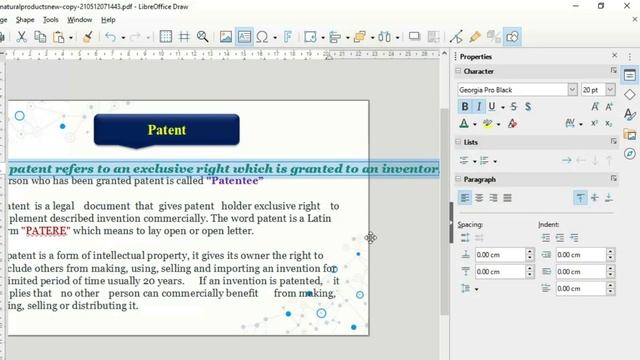
Task: Apply current font color
Action: click(x=464, y=123)
